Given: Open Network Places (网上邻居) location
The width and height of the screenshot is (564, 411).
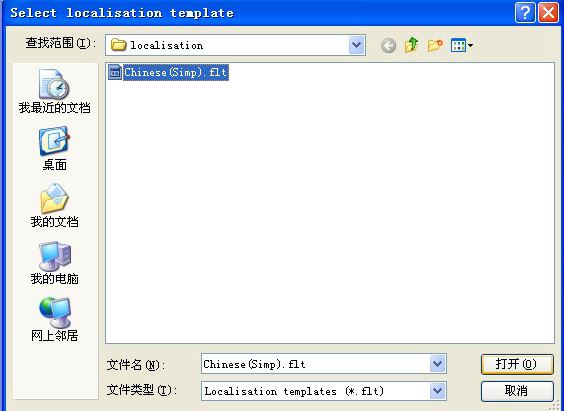Looking at the screenshot, I should click(54, 319).
